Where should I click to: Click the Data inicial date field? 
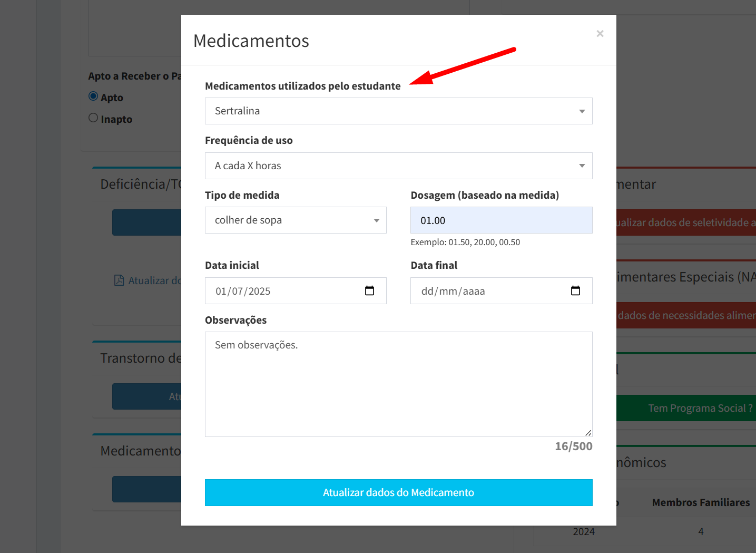point(296,291)
